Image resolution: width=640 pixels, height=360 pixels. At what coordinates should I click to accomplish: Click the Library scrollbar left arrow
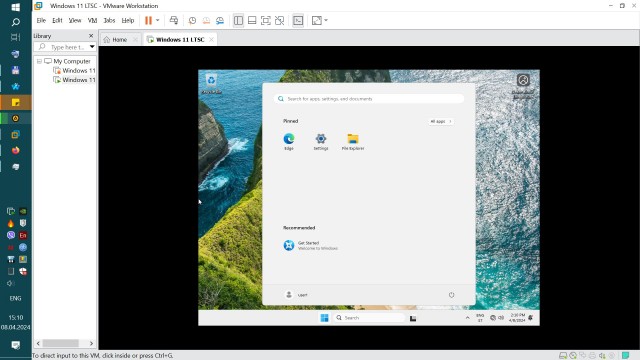point(38,343)
